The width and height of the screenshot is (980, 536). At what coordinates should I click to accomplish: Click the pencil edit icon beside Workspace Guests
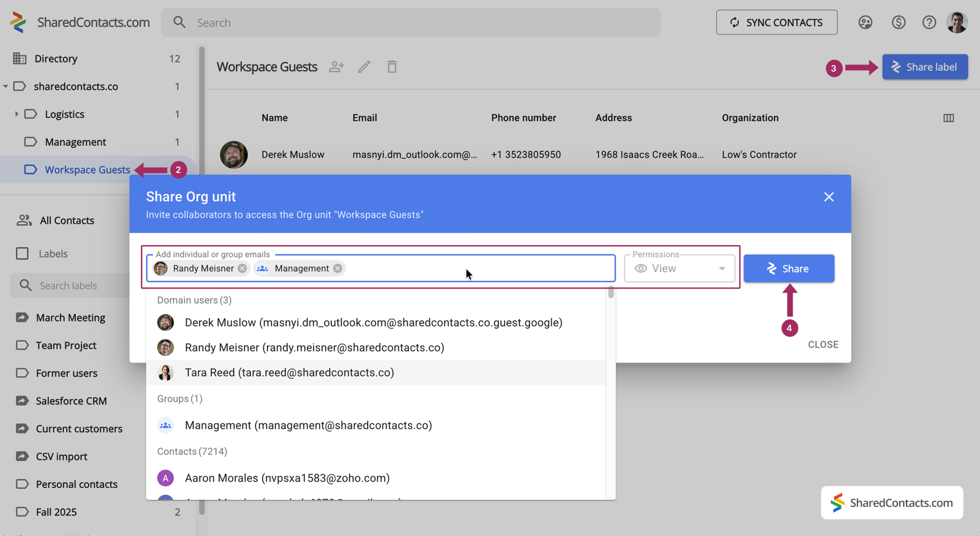coord(364,67)
